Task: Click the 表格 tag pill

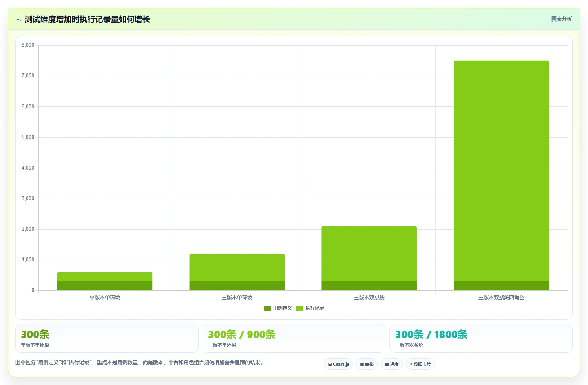Action: click(367, 364)
